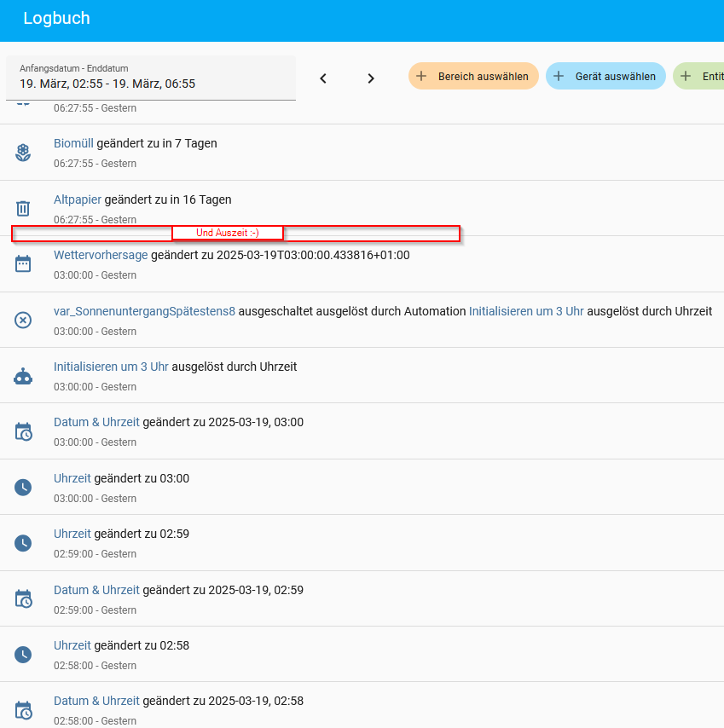Image resolution: width=724 pixels, height=728 pixels.
Task: Click the Biomüll flower icon
Action: click(x=23, y=153)
